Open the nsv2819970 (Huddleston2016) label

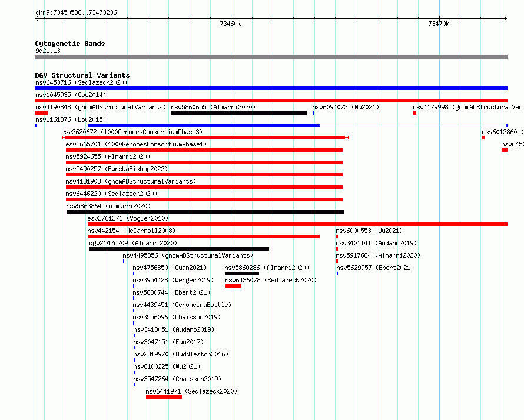click(181, 354)
